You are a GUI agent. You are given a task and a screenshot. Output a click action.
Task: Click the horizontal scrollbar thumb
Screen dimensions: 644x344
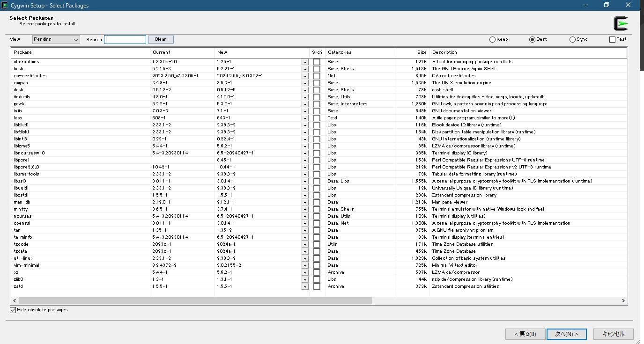point(195,300)
